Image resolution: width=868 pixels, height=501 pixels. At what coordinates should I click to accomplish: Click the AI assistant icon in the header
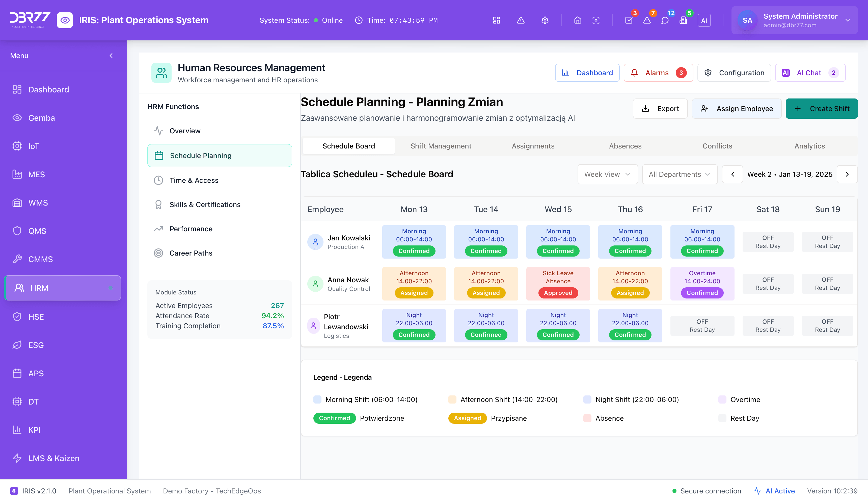tap(704, 20)
